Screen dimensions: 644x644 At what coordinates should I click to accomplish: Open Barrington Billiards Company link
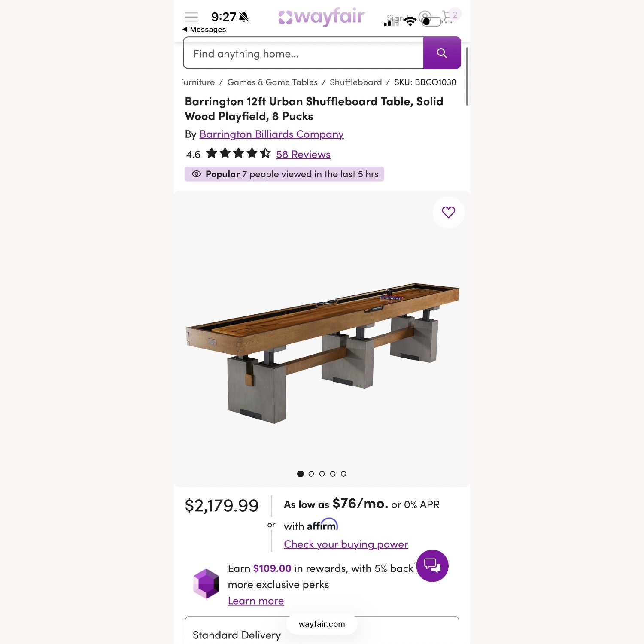(x=271, y=134)
